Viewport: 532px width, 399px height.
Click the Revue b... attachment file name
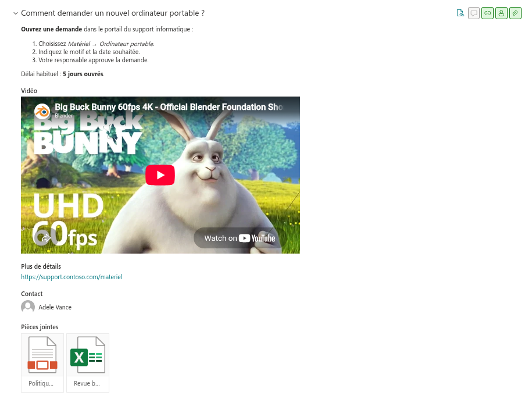tap(87, 383)
